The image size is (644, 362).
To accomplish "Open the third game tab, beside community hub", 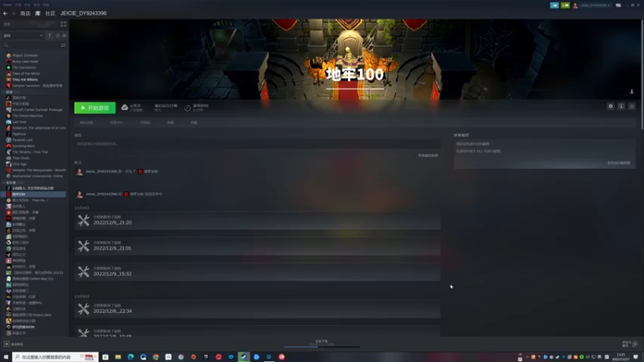I will click(x=145, y=123).
